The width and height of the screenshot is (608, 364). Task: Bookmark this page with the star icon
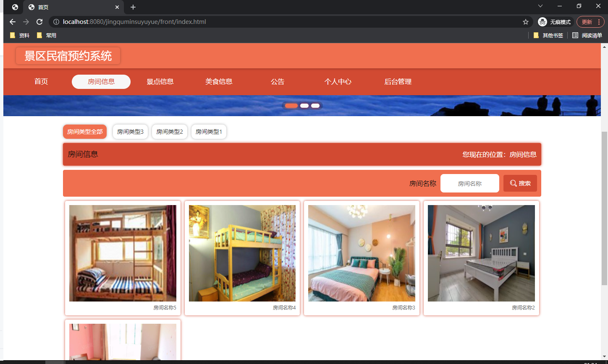click(x=525, y=22)
